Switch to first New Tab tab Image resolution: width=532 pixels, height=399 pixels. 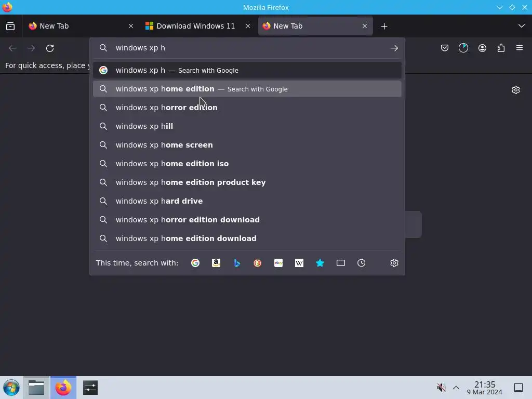pyautogui.click(x=81, y=26)
